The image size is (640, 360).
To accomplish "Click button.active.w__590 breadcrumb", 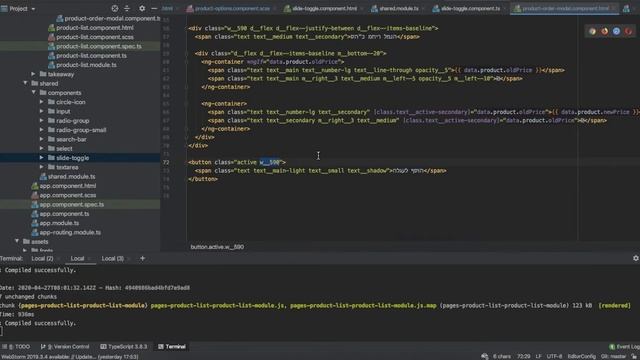I will 217,247.
